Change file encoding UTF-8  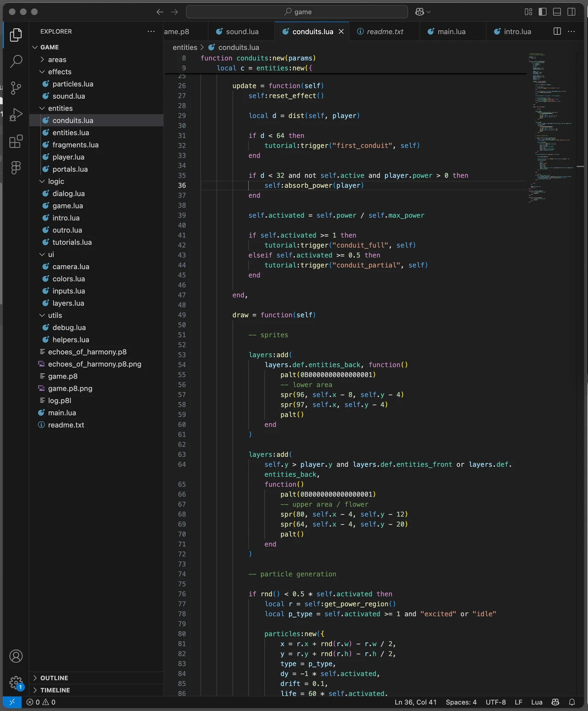pos(496,702)
